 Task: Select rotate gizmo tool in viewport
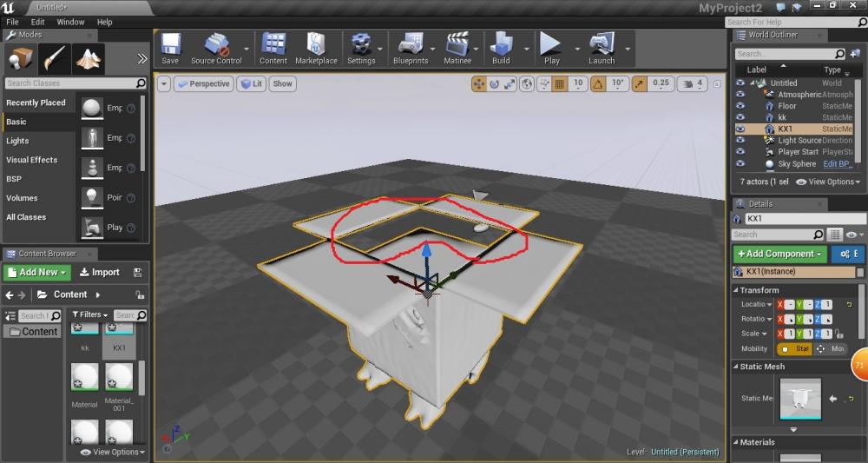(x=495, y=84)
